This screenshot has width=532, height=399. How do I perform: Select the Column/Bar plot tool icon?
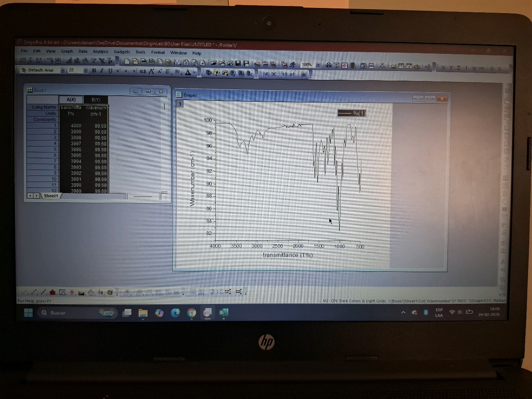(x=53, y=292)
